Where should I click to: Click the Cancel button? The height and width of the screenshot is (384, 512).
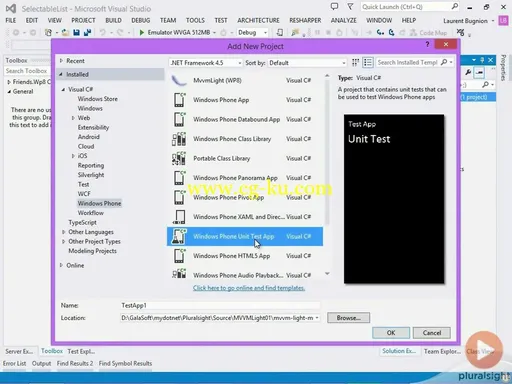(432, 333)
